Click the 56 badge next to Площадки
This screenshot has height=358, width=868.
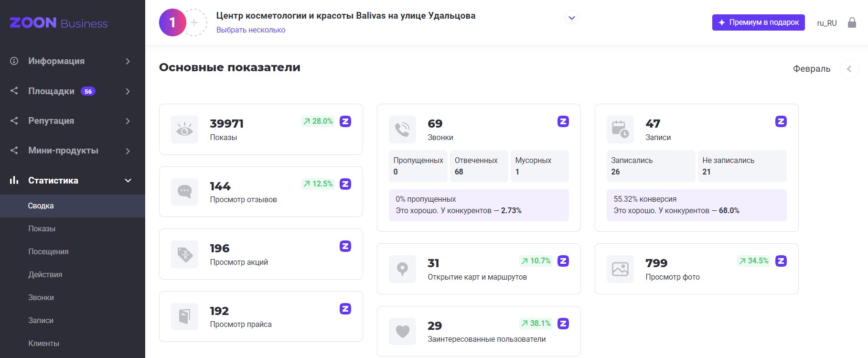click(88, 91)
